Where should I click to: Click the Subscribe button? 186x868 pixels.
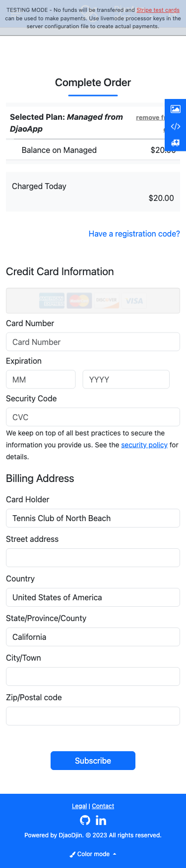point(93,761)
